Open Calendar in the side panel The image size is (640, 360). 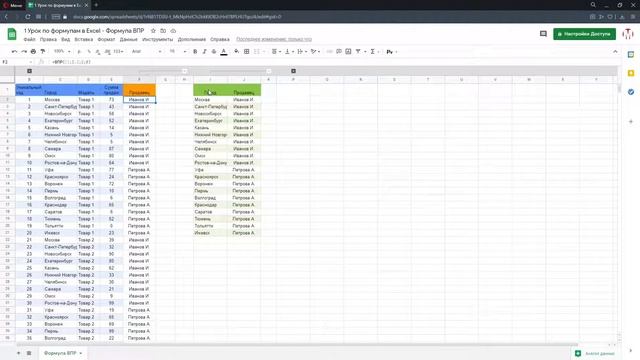point(631,54)
